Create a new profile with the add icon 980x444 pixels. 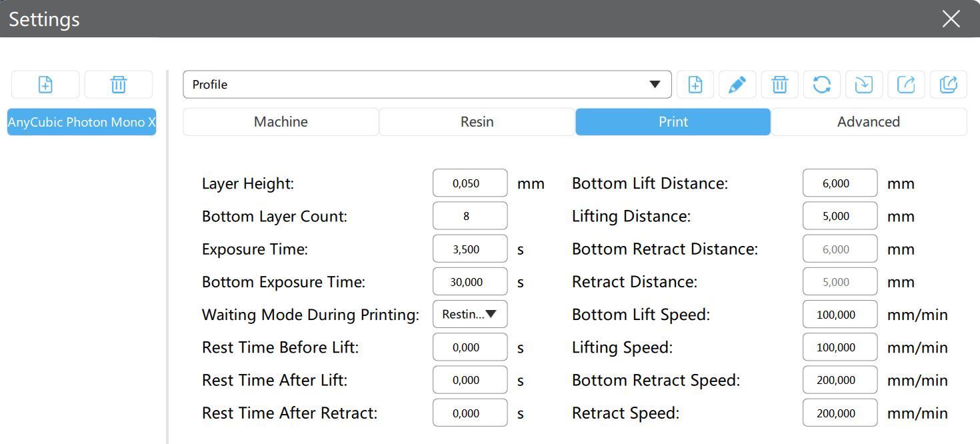[x=695, y=85]
